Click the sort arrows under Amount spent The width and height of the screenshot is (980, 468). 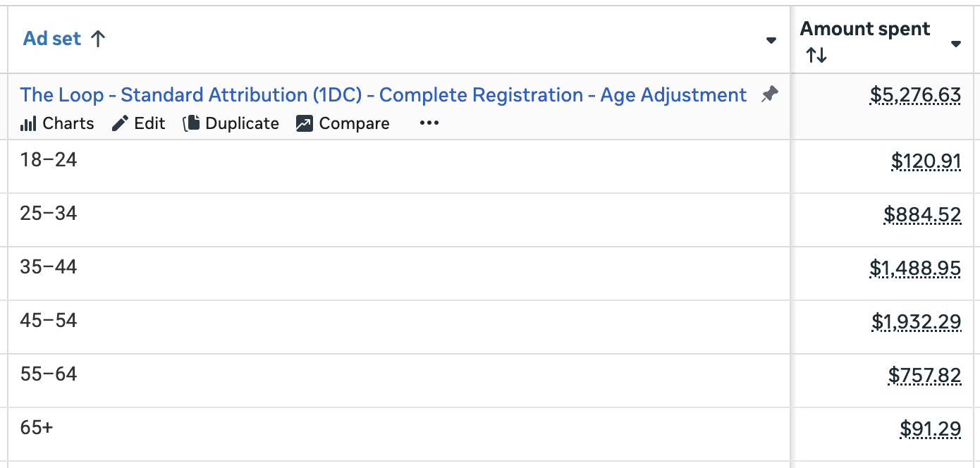pos(816,55)
